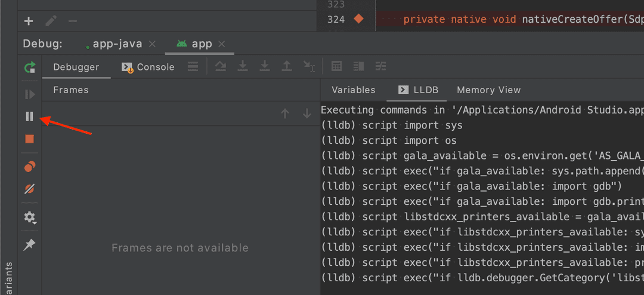644x295 pixels.
Task: Click the breakpoint marker on line 324
Action: [x=359, y=19]
